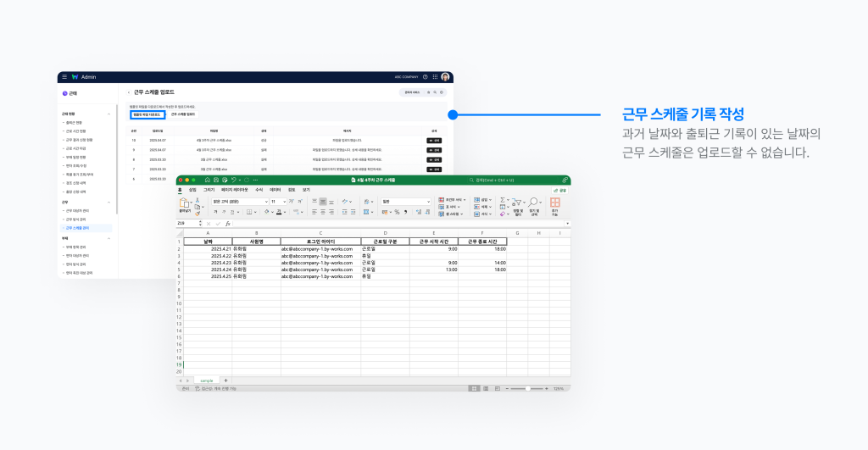The image size is (868, 450).
Task: Click the Excel share icon in title bar
Action: (x=565, y=180)
